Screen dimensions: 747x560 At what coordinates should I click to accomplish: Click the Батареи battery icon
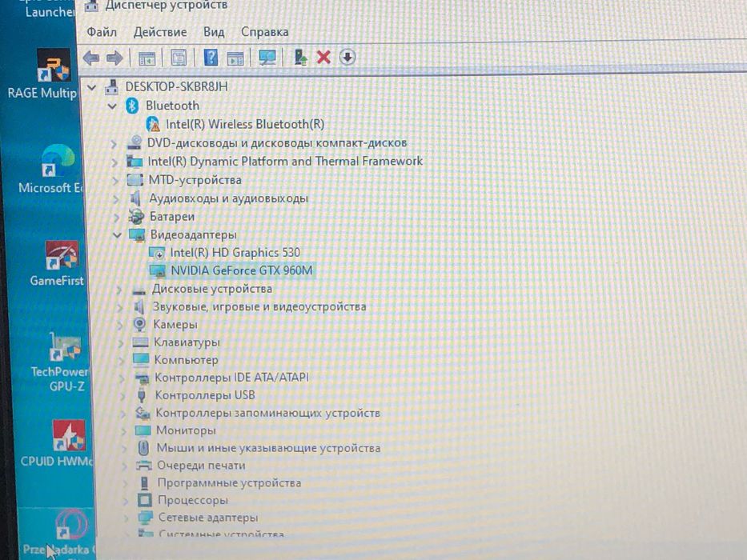point(136,217)
